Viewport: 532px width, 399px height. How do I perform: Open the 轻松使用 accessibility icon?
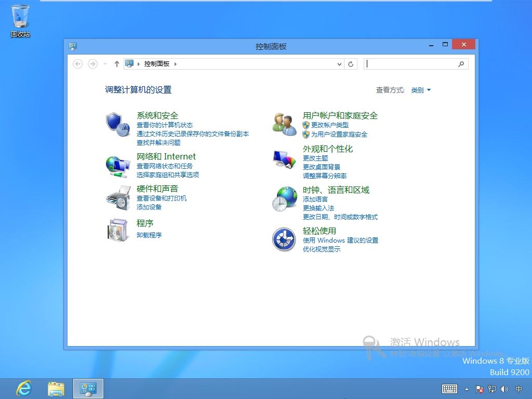click(x=284, y=239)
